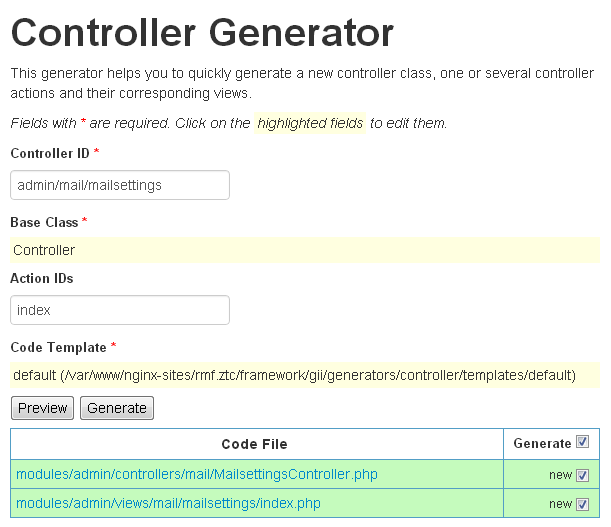Open the Code Template default path field
Image resolution: width=611 pixels, height=527 pixels.
pos(304,375)
